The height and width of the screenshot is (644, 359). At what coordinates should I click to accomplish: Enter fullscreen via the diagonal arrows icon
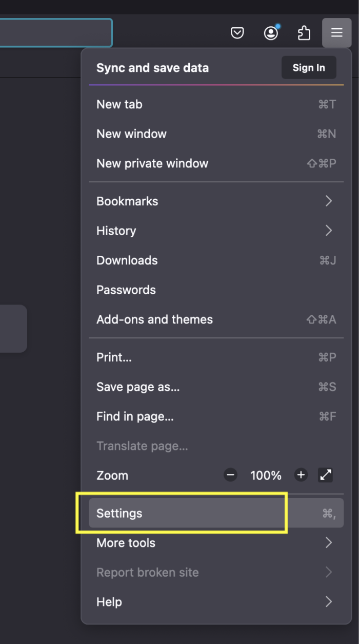pyautogui.click(x=325, y=475)
